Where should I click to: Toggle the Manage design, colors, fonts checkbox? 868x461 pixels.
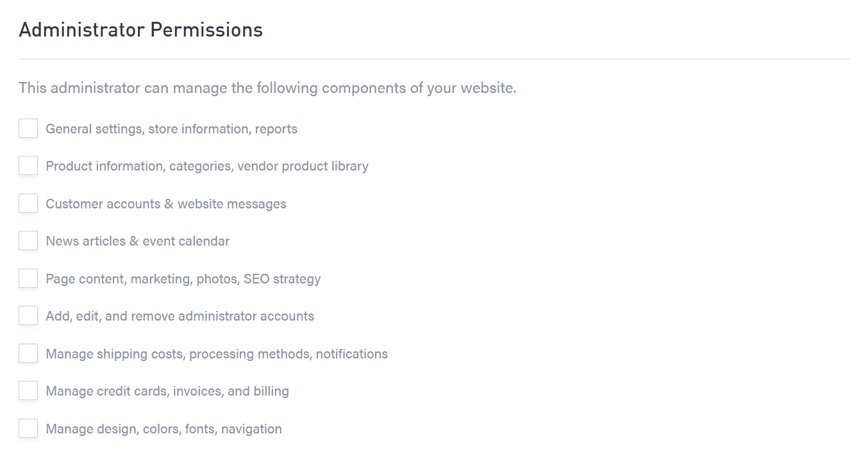pos(28,429)
